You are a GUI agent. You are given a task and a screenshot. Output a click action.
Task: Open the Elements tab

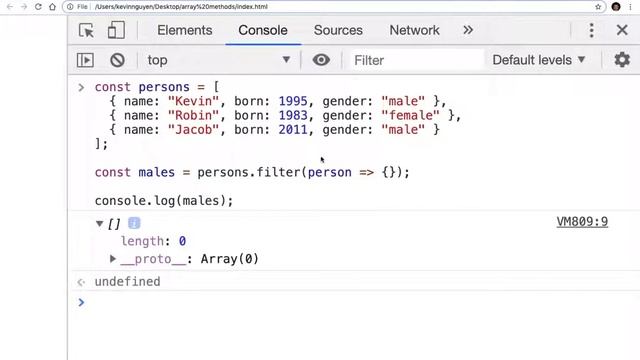click(184, 30)
